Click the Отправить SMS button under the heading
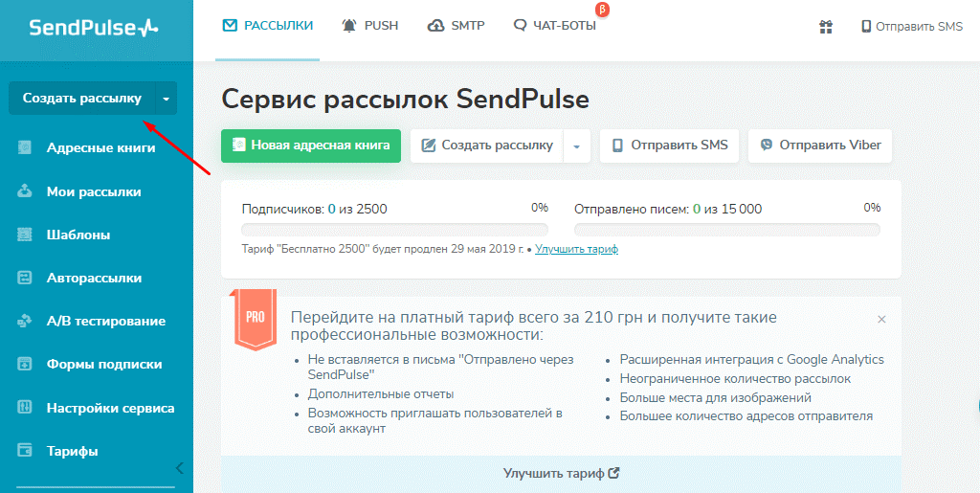 coord(669,146)
